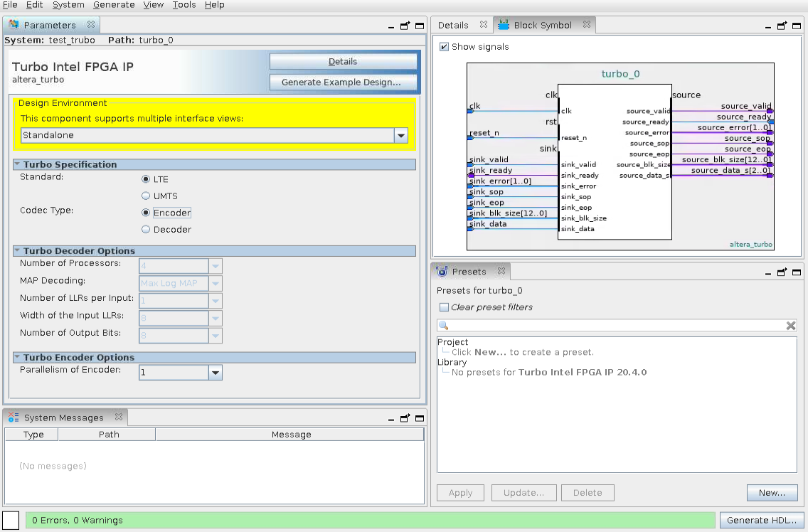Click the preset search magnifier icon
This screenshot has height=532, width=808.
443,325
